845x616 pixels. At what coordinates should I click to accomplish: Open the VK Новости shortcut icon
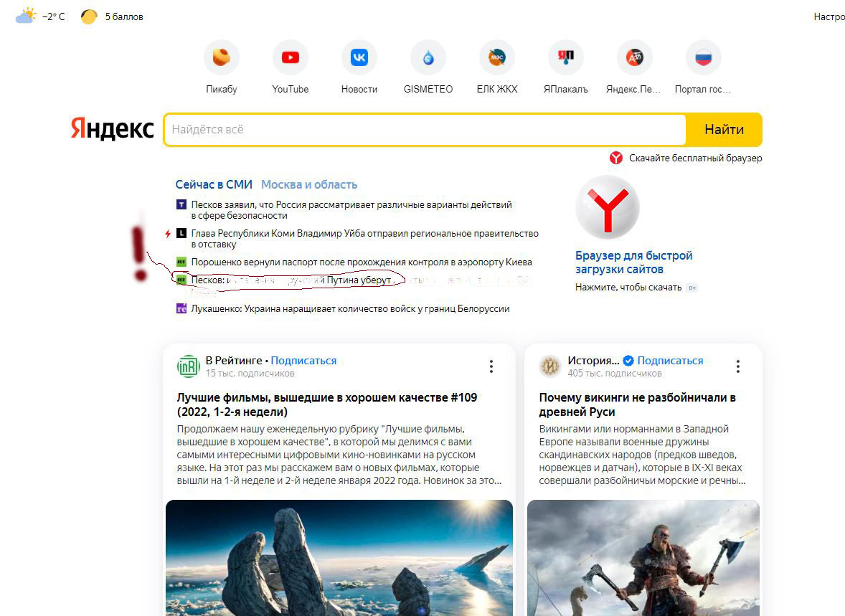point(359,57)
